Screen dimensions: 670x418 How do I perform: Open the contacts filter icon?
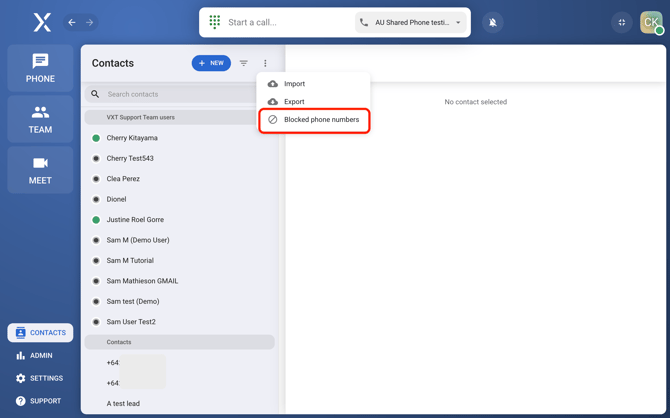[244, 63]
